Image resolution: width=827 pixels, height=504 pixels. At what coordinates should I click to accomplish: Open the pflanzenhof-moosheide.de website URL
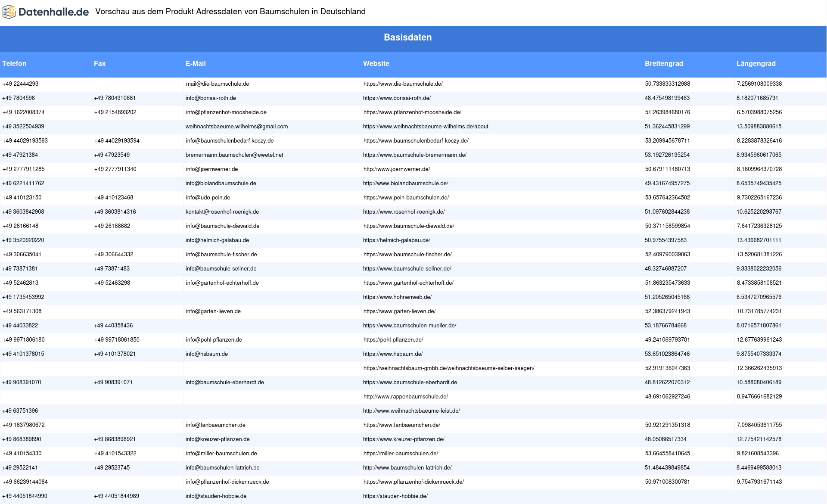coord(412,112)
